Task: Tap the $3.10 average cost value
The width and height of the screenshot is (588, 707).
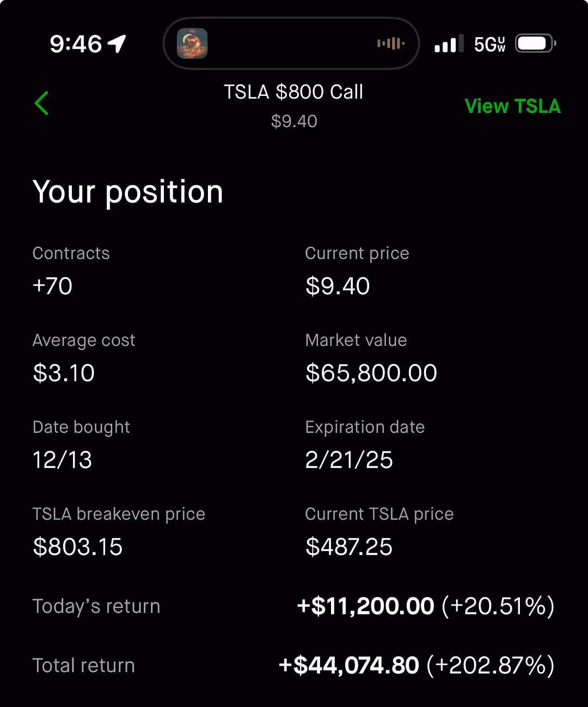Action: (x=64, y=373)
